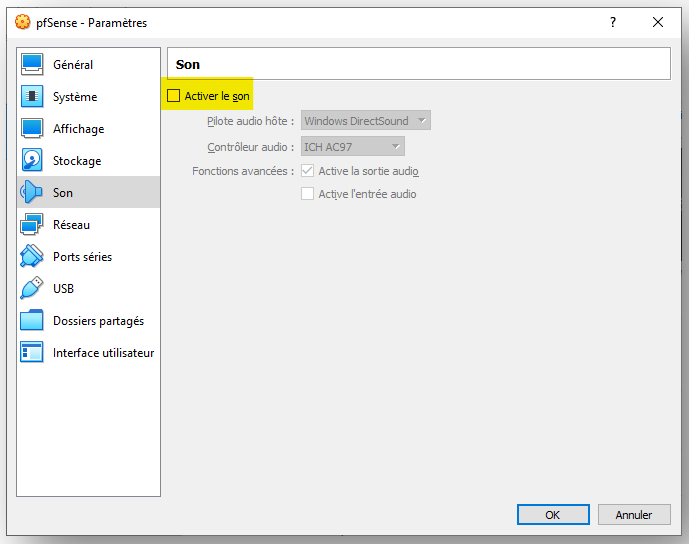Open Affichage display icon
The height and width of the screenshot is (544, 689).
tap(32, 129)
